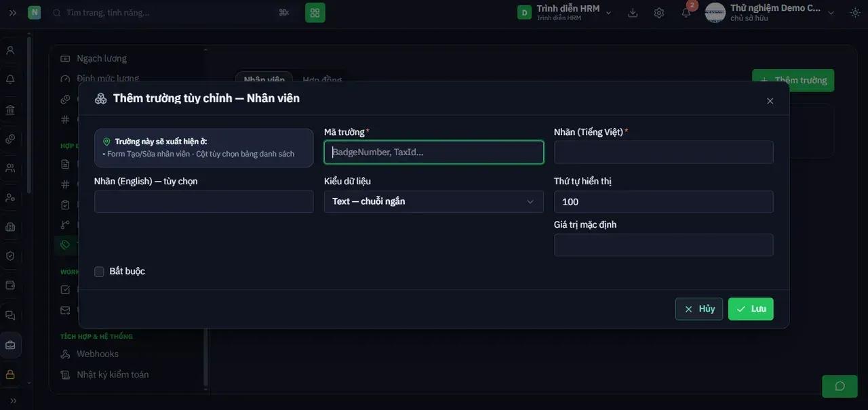Viewport: 868px width, 410px height.
Task: Click the user profile avatar picture
Action: pyautogui.click(x=715, y=13)
